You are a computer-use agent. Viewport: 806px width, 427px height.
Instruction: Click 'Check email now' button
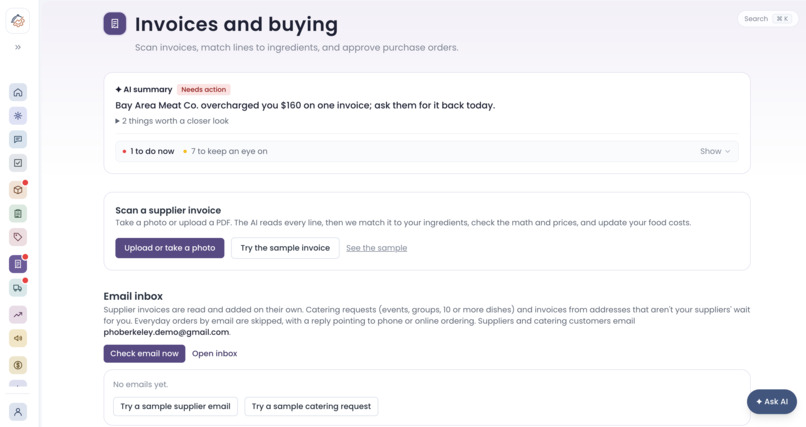tap(144, 354)
